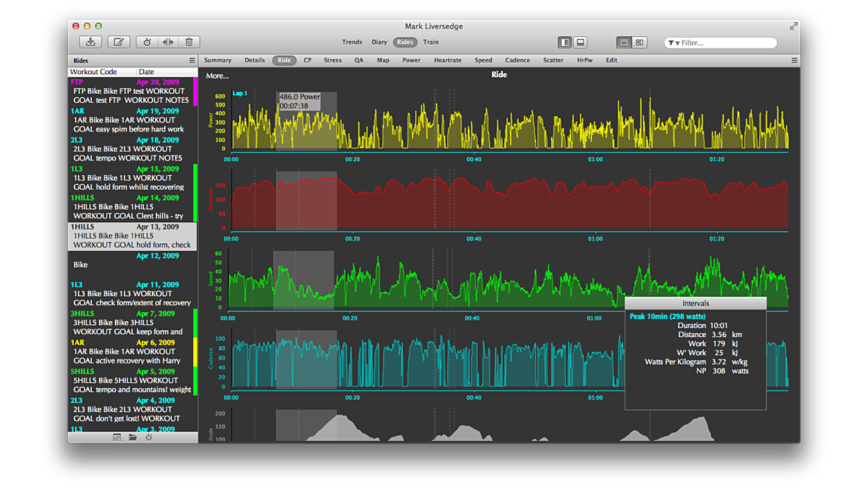Click the More... button above charts
The width and height of the screenshot is (868, 488).
tap(217, 76)
